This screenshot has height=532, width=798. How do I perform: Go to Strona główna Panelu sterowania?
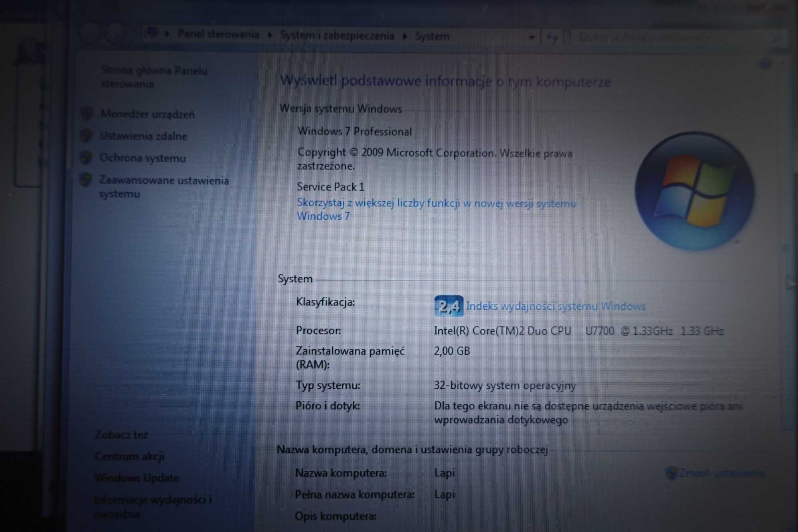[x=154, y=77]
